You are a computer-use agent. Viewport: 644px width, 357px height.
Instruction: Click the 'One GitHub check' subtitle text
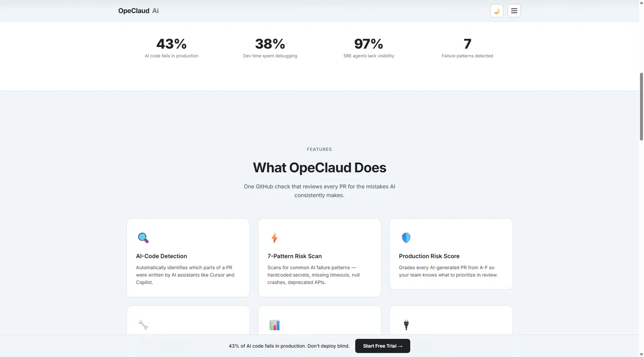click(319, 191)
